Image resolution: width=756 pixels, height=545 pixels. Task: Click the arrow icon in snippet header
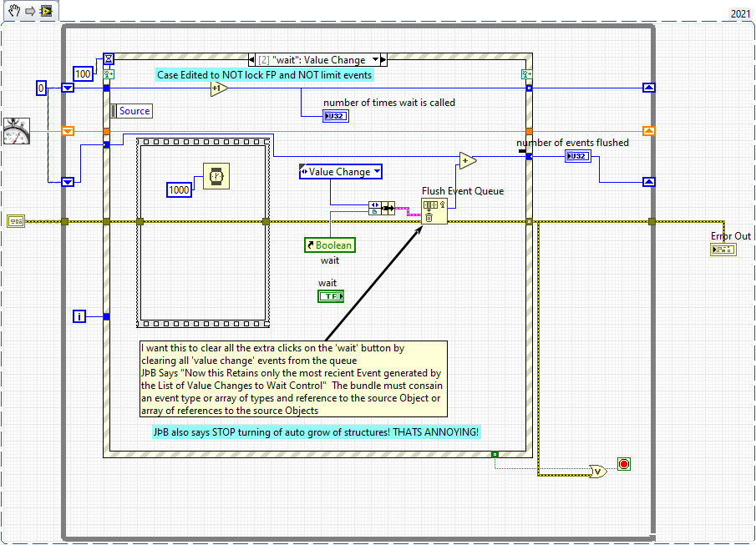(30, 11)
